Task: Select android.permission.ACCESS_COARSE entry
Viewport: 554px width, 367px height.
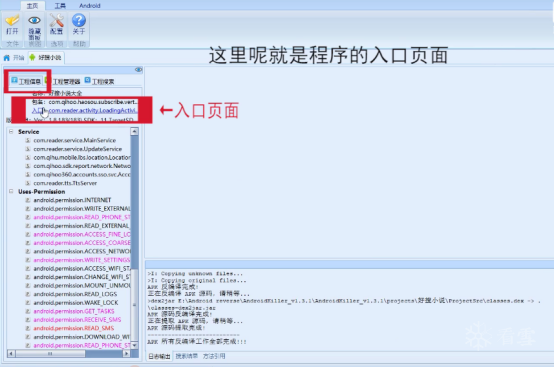Action: 82,243
